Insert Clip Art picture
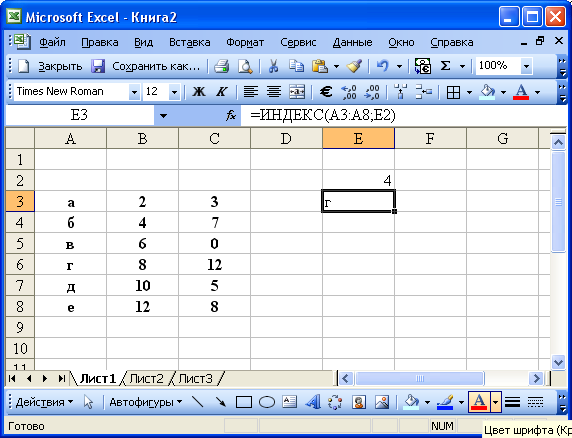 point(359,402)
